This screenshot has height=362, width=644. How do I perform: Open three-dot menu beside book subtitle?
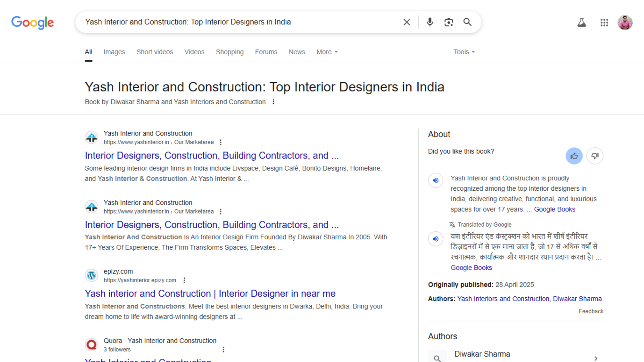(x=273, y=102)
